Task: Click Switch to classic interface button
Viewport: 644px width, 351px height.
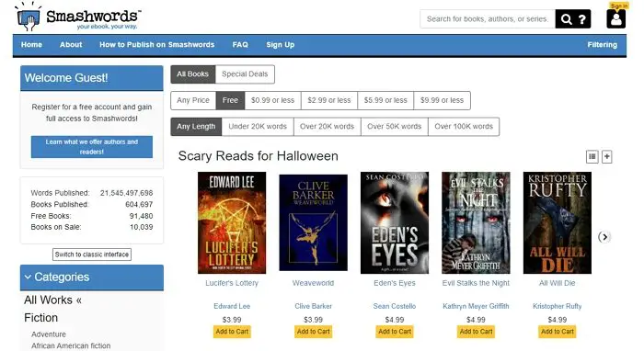Action: (x=92, y=255)
